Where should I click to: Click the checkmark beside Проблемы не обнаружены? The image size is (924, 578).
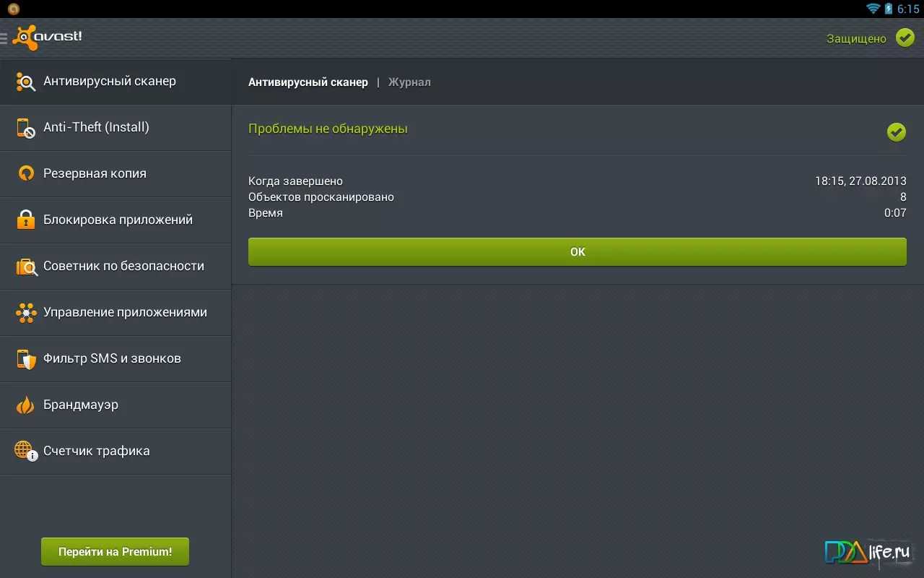pyautogui.click(x=896, y=131)
